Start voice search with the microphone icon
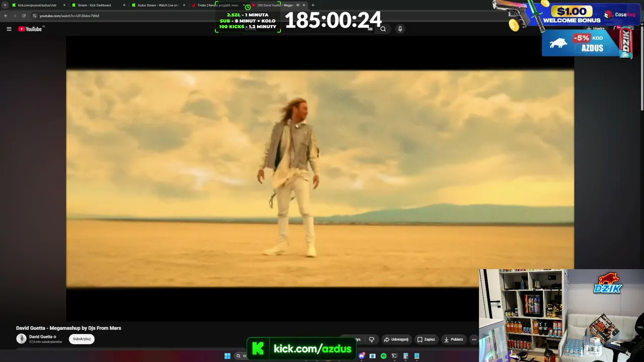Viewport: 644px width, 362px height. pyautogui.click(x=400, y=29)
